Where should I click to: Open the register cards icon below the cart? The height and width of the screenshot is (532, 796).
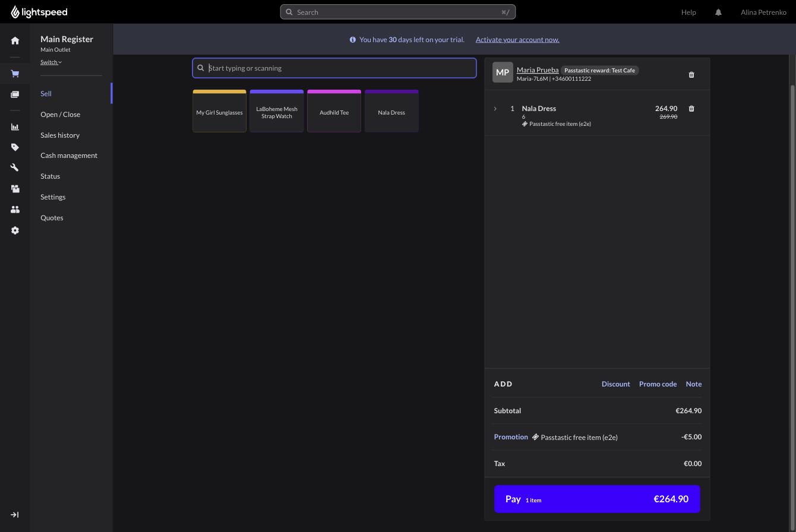click(x=15, y=94)
